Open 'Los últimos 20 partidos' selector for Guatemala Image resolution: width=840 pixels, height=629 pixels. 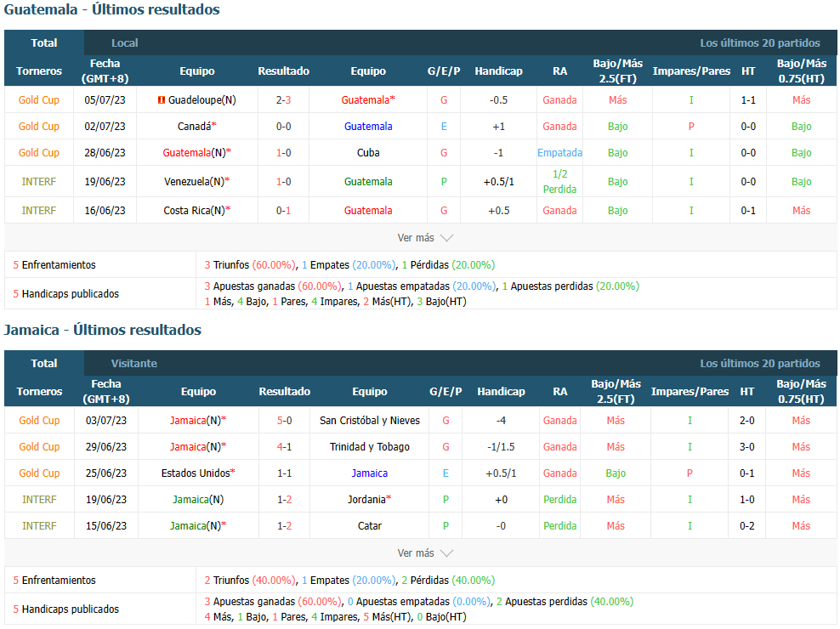click(x=759, y=42)
